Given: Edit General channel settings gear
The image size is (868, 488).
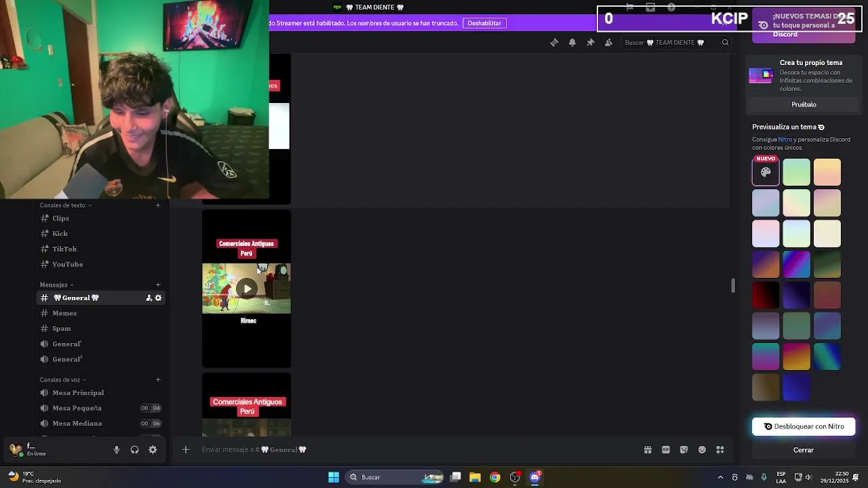Looking at the screenshot, I should click(x=158, y=298).
